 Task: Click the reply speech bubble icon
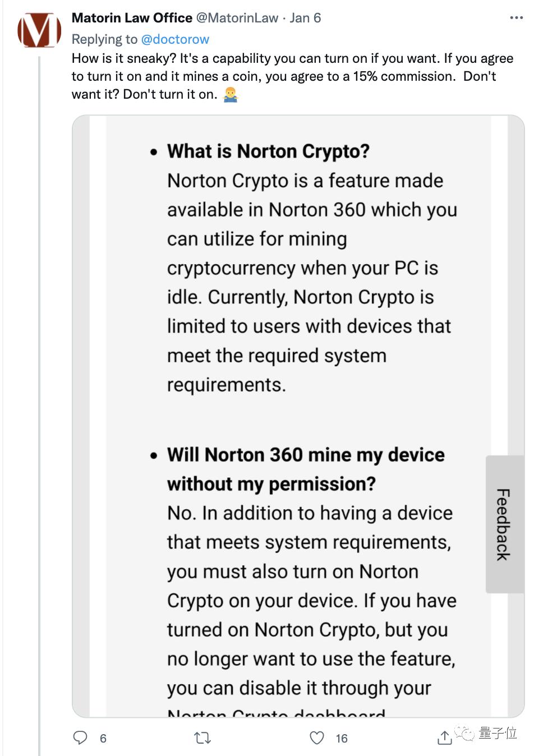80,739
